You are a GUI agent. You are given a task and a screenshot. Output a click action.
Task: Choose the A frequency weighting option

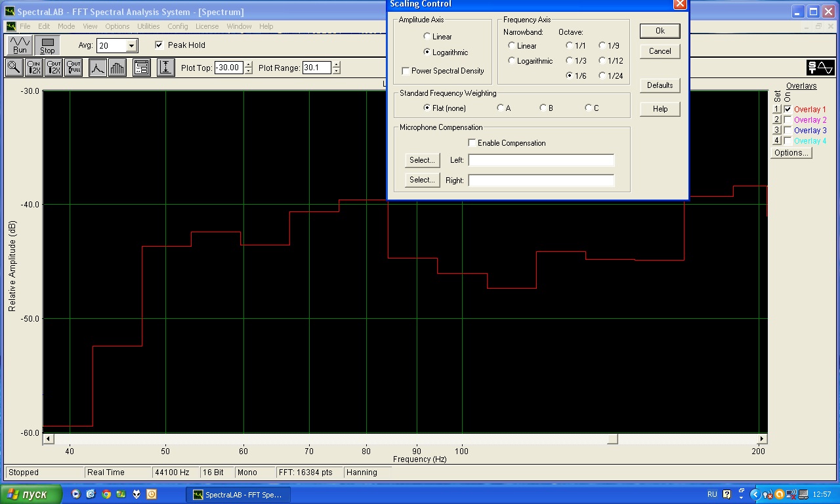click(x=501, y=108)
